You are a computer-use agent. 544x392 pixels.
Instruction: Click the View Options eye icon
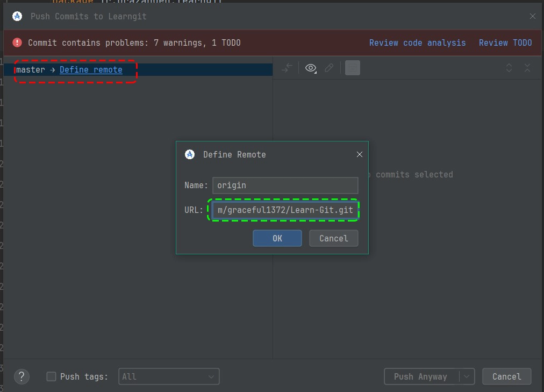point(311,68)
